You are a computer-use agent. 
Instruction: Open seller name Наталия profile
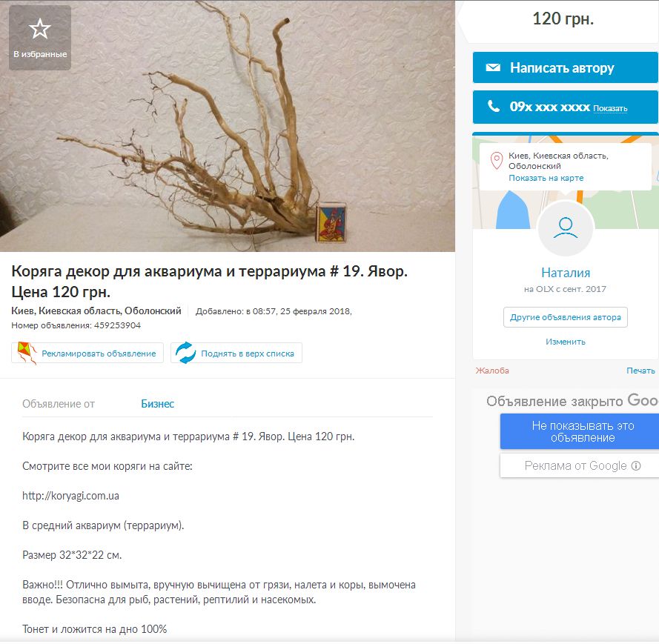(x=566, y=273)
